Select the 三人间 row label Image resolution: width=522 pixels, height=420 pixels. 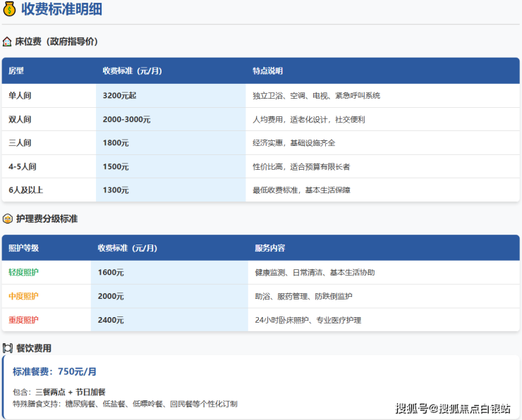(x=20, y=143)
